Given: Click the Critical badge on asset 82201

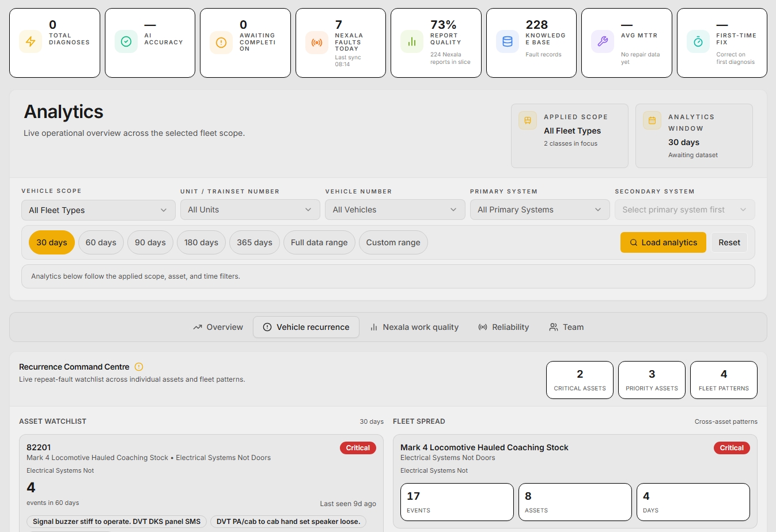Looking at the screenshot, I should click(358, 448).
